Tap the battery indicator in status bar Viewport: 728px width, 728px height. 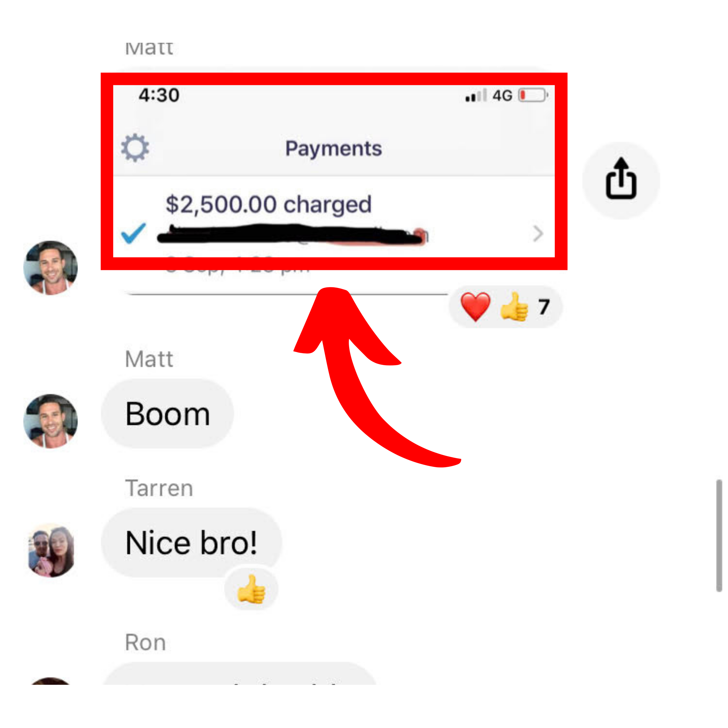coord(533,95)
